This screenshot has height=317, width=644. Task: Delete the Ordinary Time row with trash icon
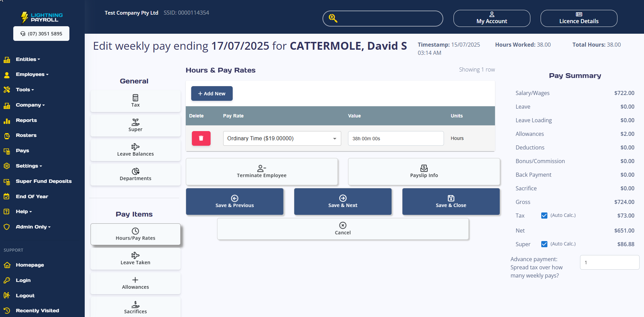(201, 138)
